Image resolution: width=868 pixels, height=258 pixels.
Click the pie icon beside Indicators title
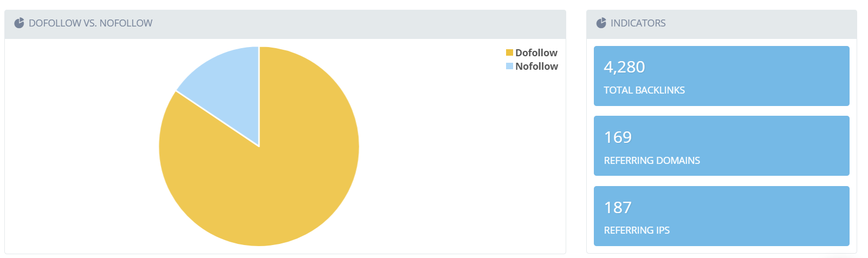pyautogui.click(x=601, y=23)
